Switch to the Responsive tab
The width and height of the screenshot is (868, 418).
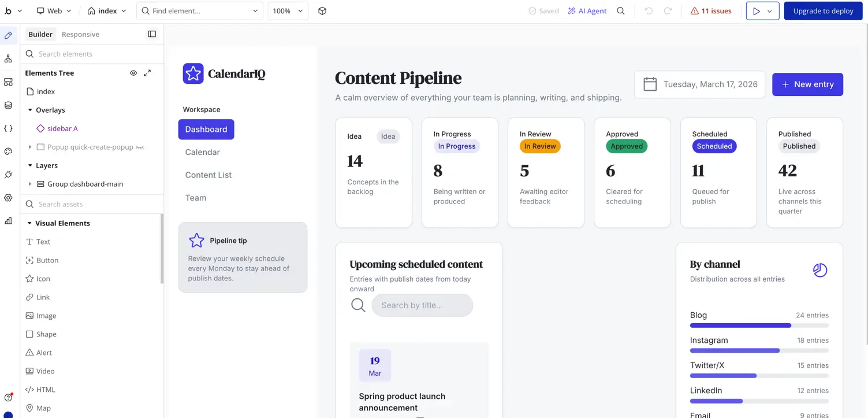pos(80,34)
